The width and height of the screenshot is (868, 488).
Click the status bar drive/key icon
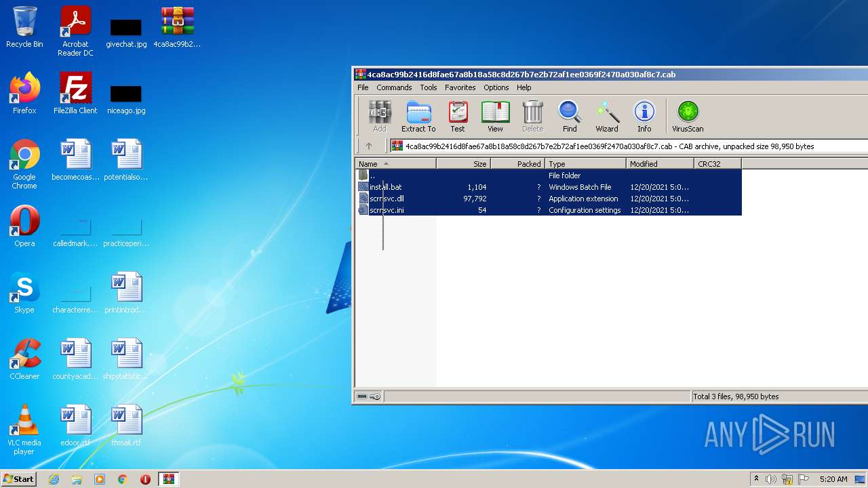[369, 396]
